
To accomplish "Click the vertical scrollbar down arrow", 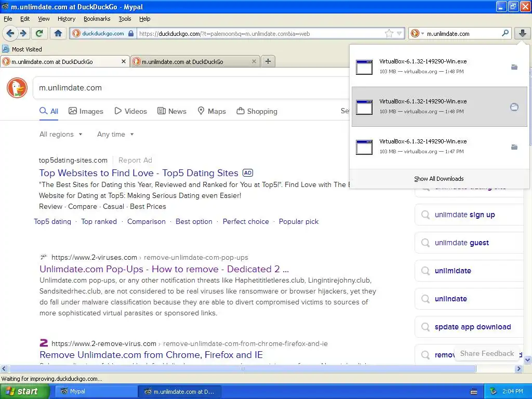I will click(527, 360).
